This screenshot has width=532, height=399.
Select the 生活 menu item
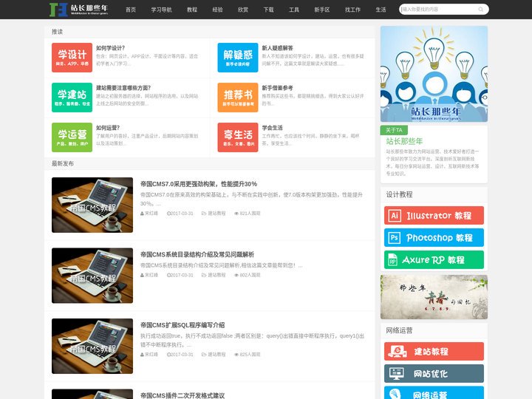click(381, 10)
